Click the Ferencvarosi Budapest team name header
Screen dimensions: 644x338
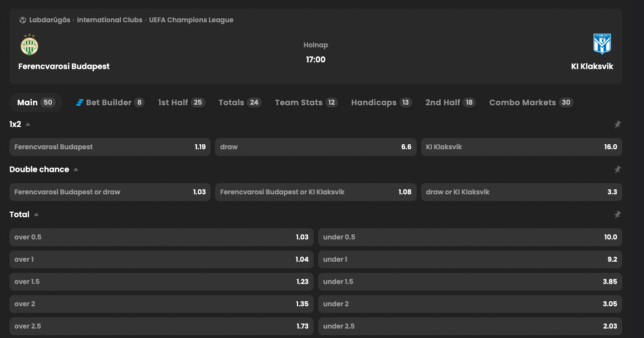(x=64, y=66)
